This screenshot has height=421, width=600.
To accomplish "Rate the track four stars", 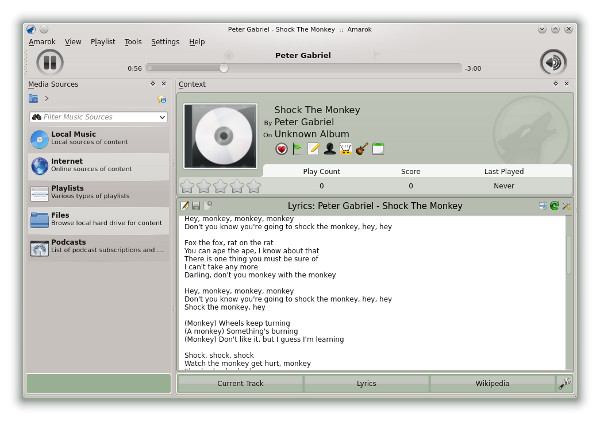I will pos(237,186).
